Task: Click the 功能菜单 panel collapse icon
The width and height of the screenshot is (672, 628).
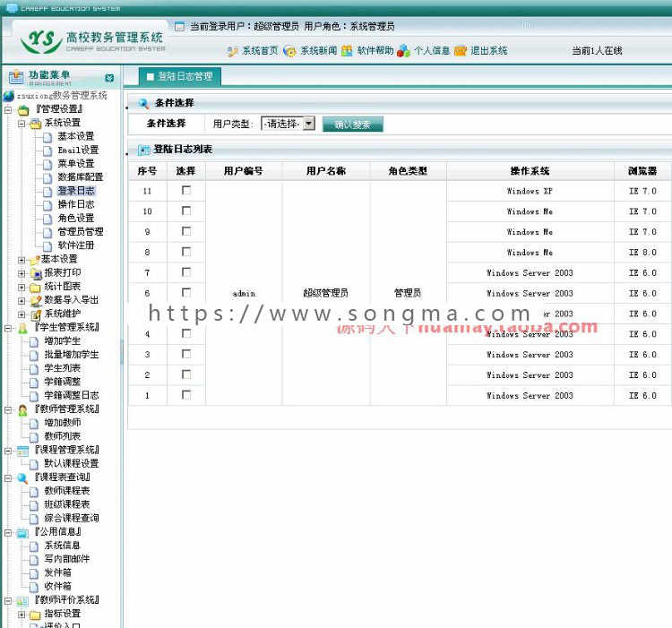Action: (109, 78)
